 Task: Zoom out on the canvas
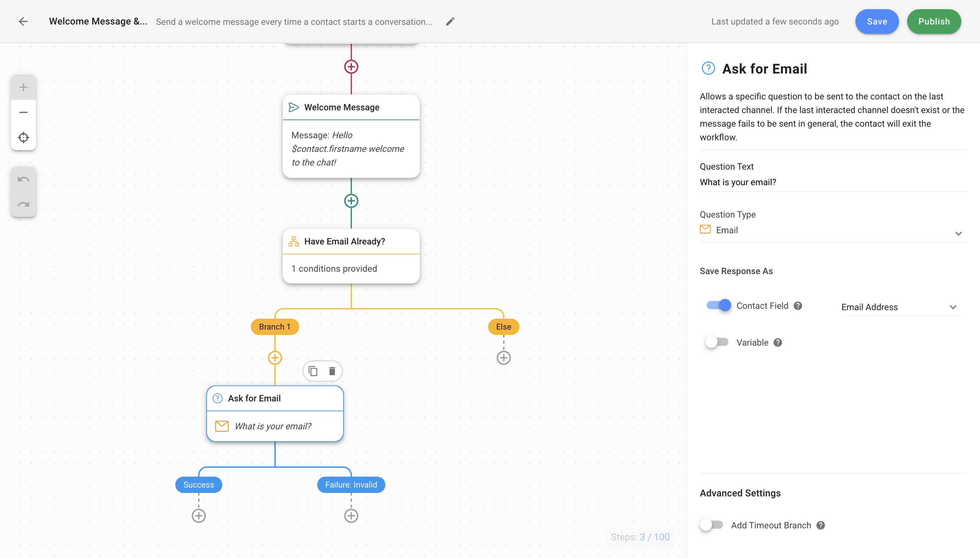[23, 112]
